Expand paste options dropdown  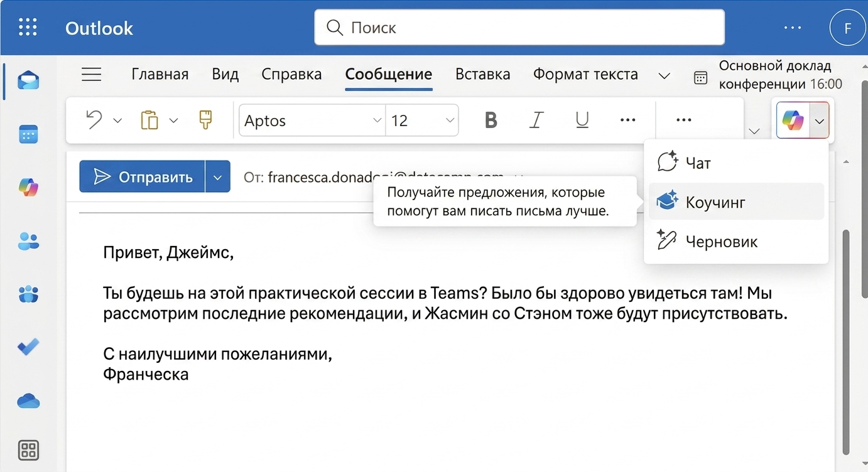[x=174, y=121]
